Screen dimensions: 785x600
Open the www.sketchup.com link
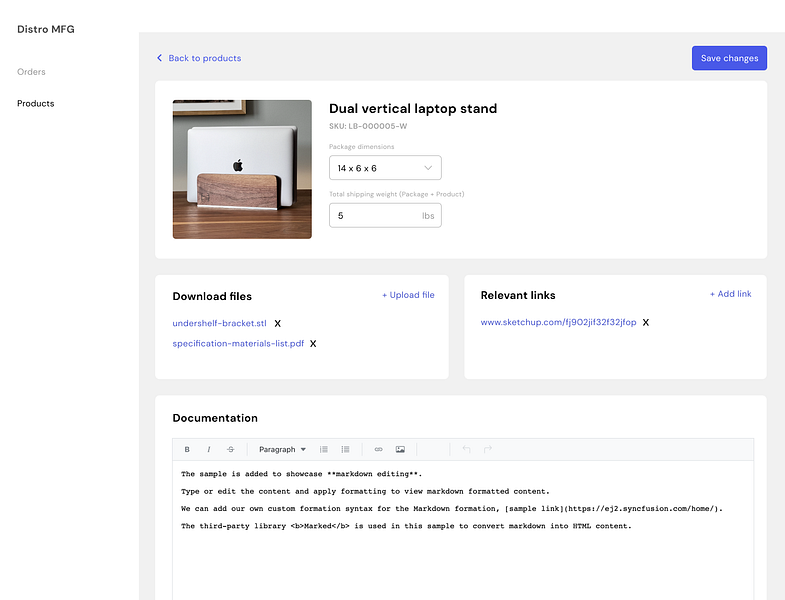pyautogui.click(x=558, y=322)
